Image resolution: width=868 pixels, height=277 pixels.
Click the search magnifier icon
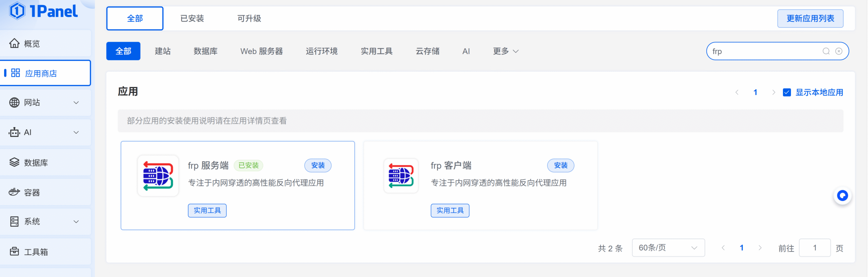click(x=826, y=51)
